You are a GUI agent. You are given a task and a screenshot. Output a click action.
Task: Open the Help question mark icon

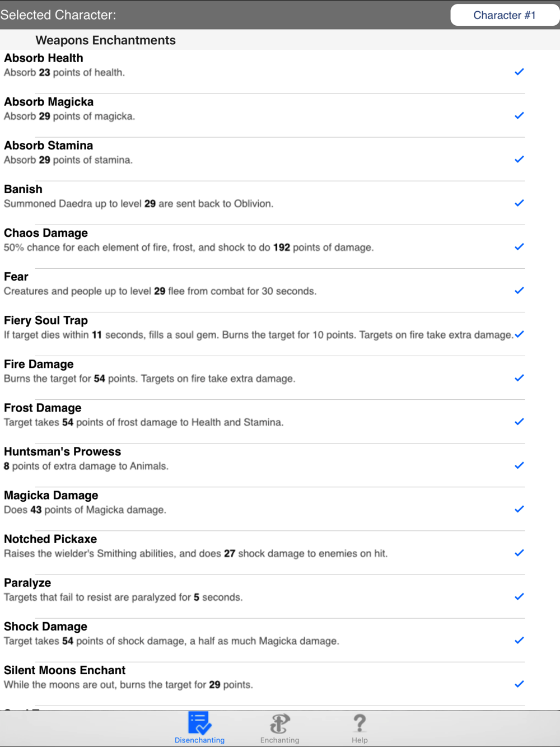pyautogui.click(x=360, y=723)
